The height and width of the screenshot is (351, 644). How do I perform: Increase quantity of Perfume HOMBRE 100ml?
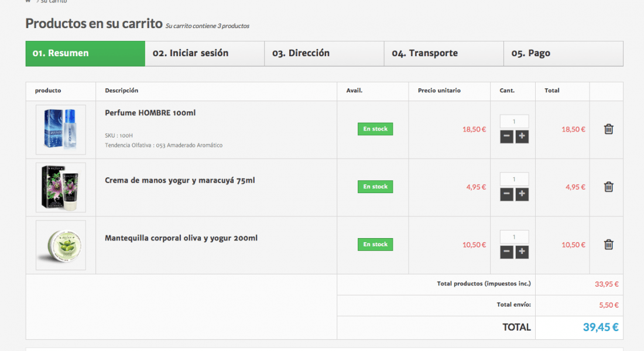(x=522, y=136)
